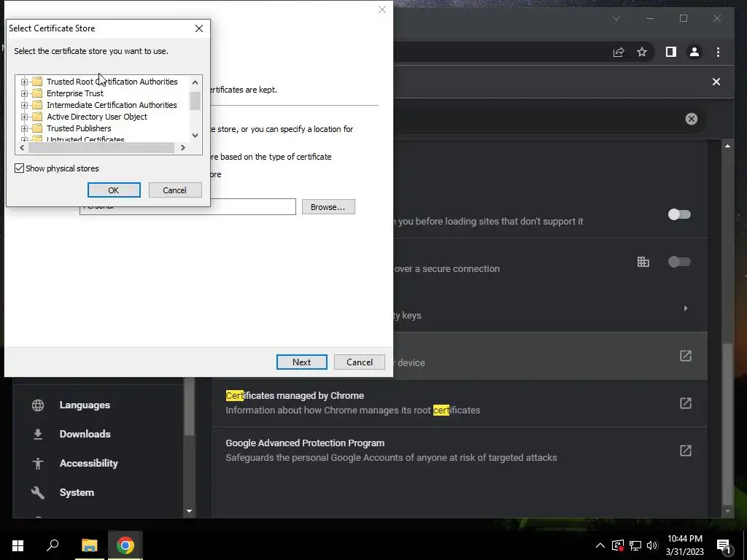The height and width of the screenshot is (560, 747).
Task: Click the System wrench icon
Action: pyautogui.click(x=38, y=492)
